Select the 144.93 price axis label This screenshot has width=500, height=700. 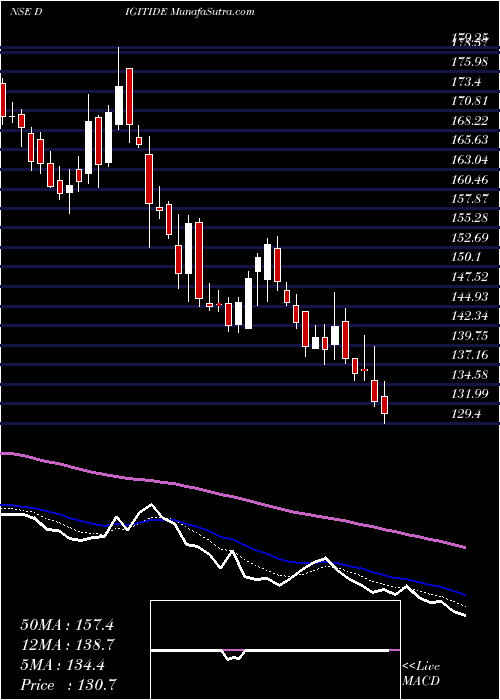470,296
